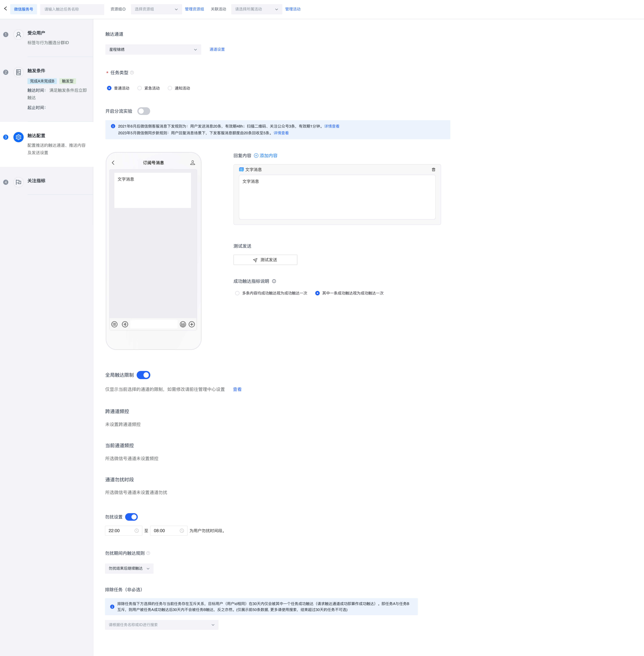The image size is (644, 656).
Task: Expand the 星程锦绣 channel dropdown
Action: point(153,49)
